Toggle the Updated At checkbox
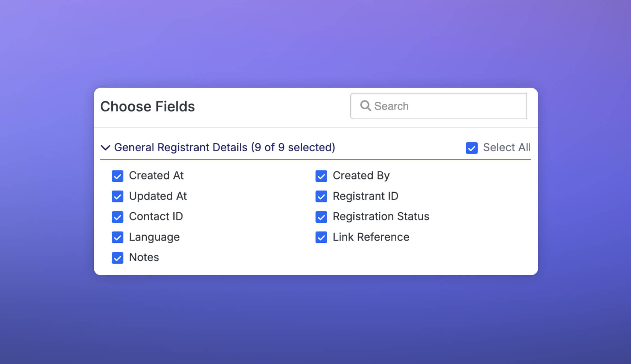The height and width of the screenshot is (364, 631). pyautogui.click(x=118, y=196)
